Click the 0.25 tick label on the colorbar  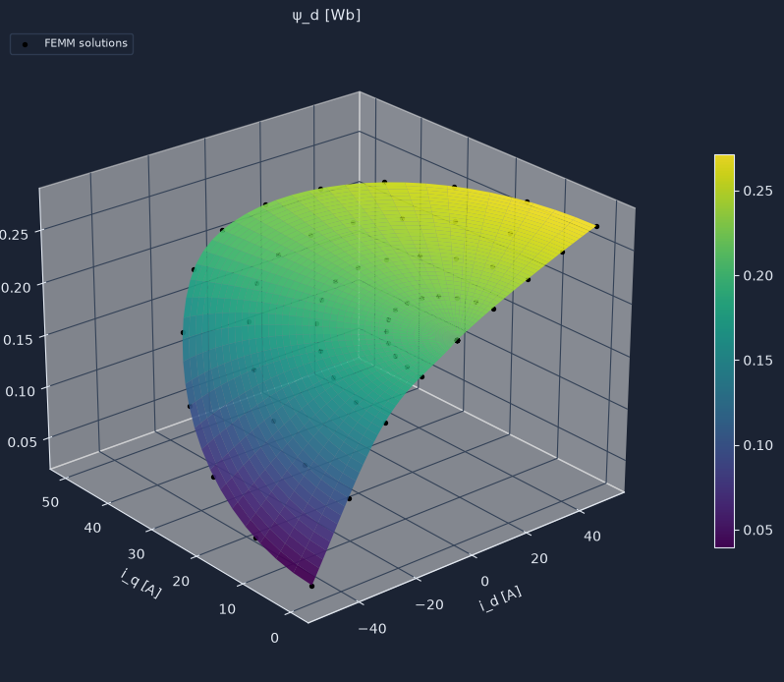tap(758, 191)
